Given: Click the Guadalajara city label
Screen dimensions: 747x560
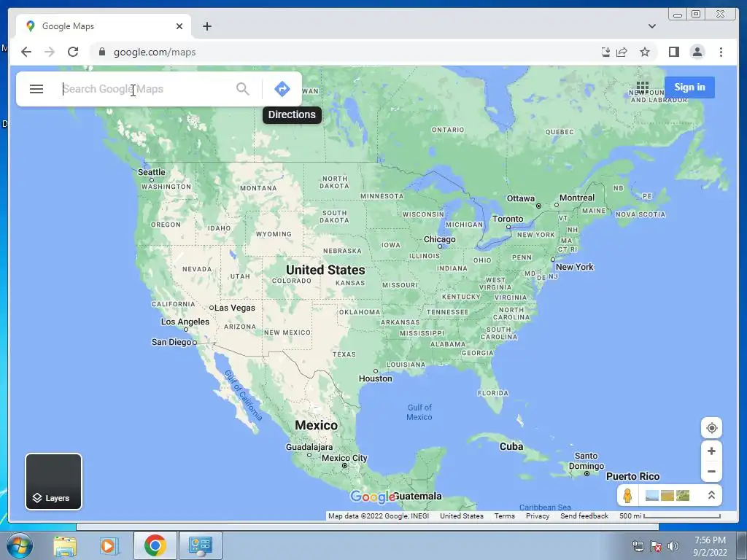Looking at the screenshot, I should click(309, 447).
